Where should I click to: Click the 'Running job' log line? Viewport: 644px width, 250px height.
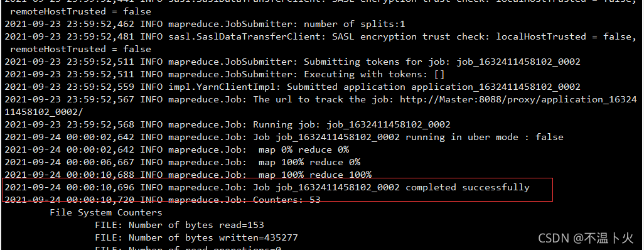coord(228,124)
